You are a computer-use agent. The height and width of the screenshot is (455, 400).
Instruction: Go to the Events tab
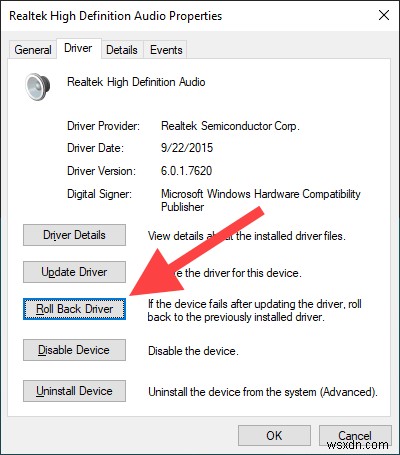(166, 50)
